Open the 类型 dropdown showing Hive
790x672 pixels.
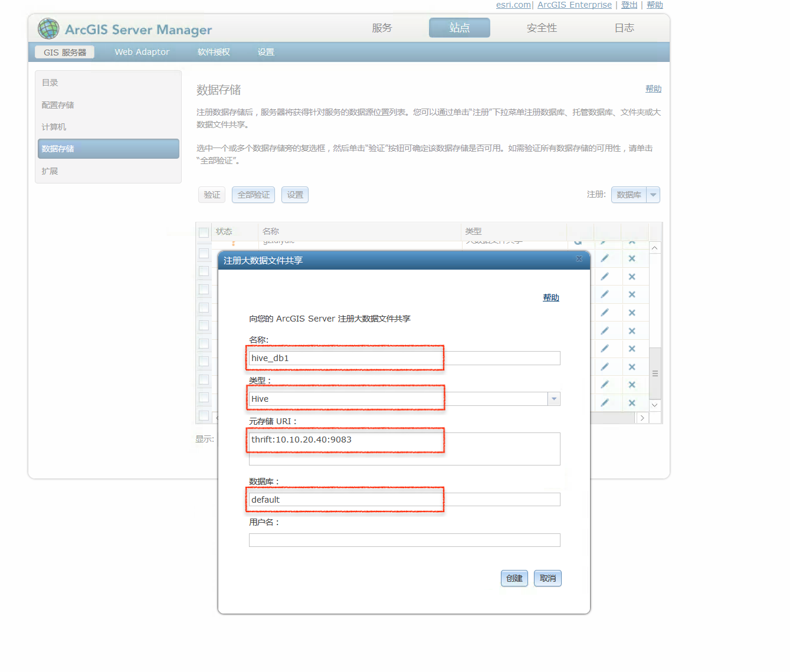554,399
